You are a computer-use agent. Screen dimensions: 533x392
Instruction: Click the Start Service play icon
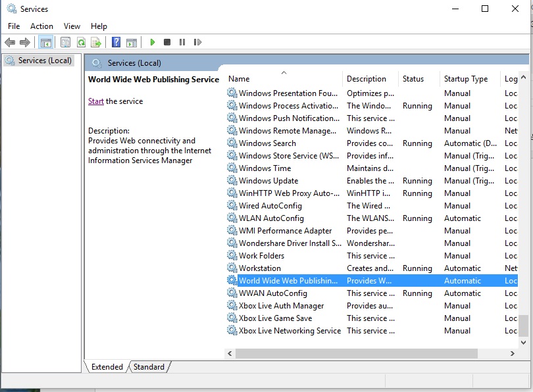pos(152,42)
